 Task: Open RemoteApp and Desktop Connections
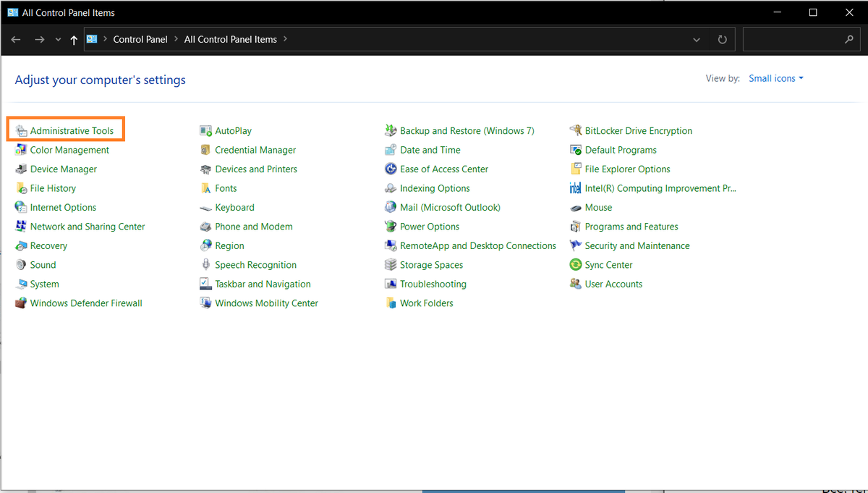pyautogui.click(x=478, y=246)
